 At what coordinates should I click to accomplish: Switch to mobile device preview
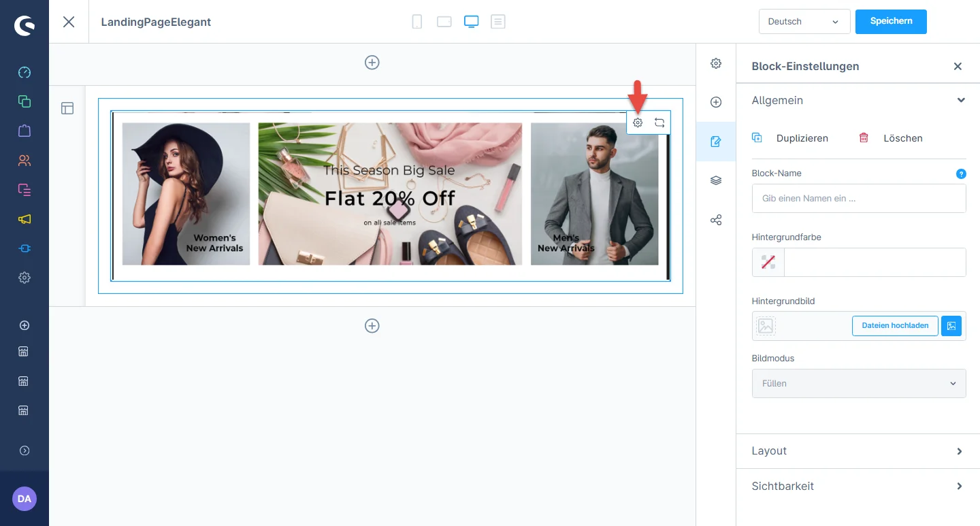tap(417, 22)
